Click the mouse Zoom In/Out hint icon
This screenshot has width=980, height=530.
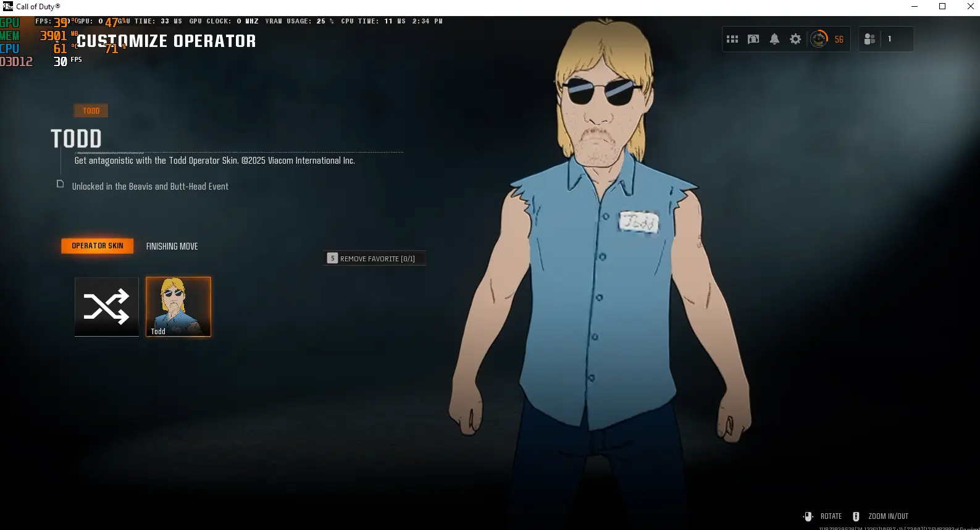pos(856,516)
